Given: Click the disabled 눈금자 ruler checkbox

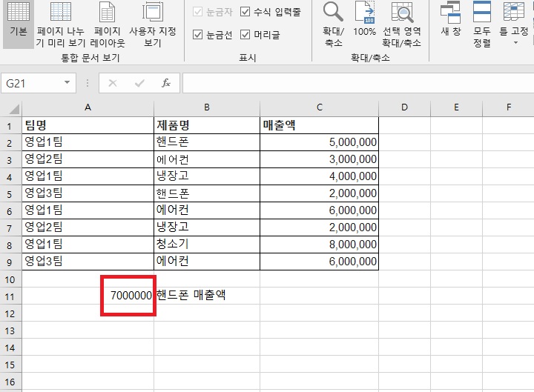Looking at the screenshot, I should pos(197,12).
